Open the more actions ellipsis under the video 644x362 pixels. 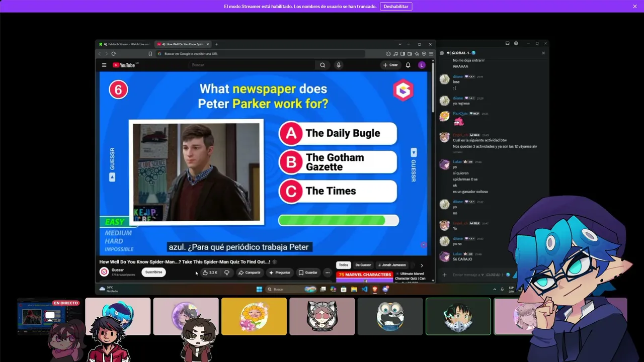tap(328, 273)
